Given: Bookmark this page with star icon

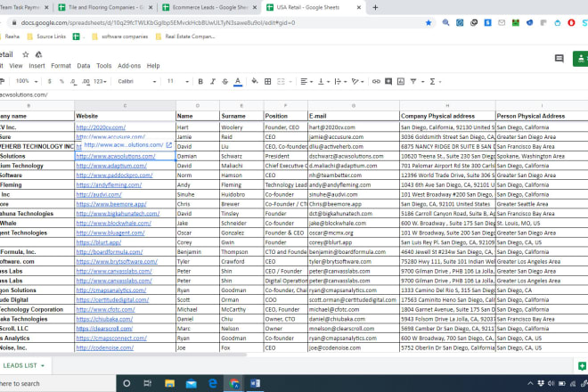Looking at the screenshot, I should click(429, 23).
